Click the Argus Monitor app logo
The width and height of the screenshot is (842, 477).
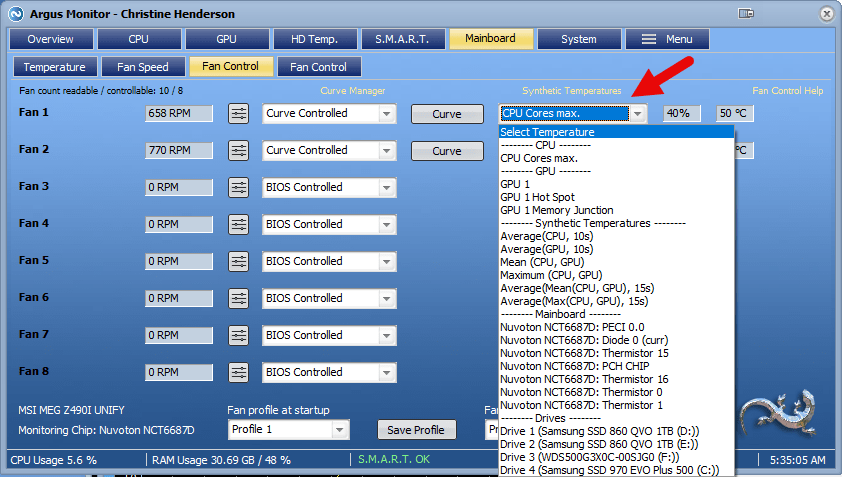16,14
